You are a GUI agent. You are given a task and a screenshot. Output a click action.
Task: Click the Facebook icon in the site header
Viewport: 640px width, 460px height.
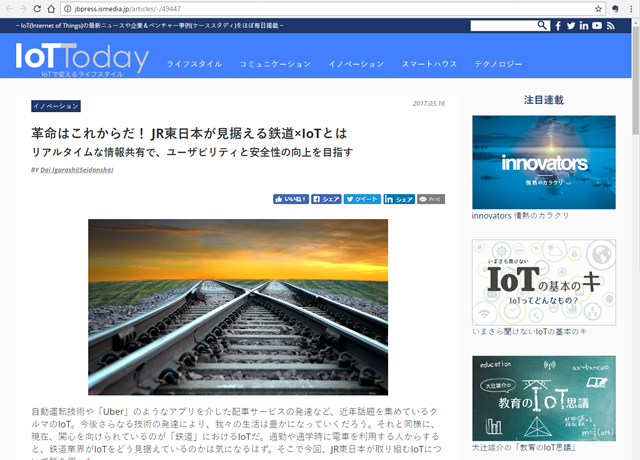click(x=558, y=25)
